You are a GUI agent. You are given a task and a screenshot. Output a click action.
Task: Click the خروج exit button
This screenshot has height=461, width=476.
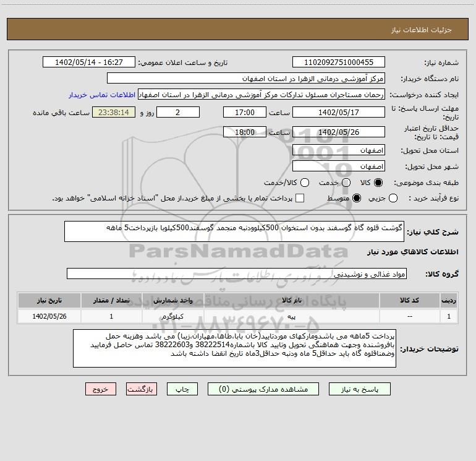pos(101,389)
